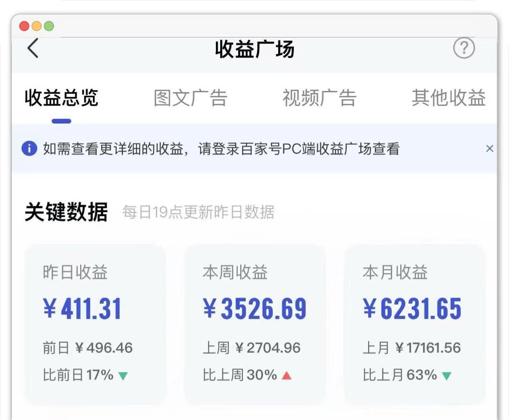This screenshot has width=509, height=420.
Task: Click the banner text about 百家号PC端
Action: [x=221, y=149]
